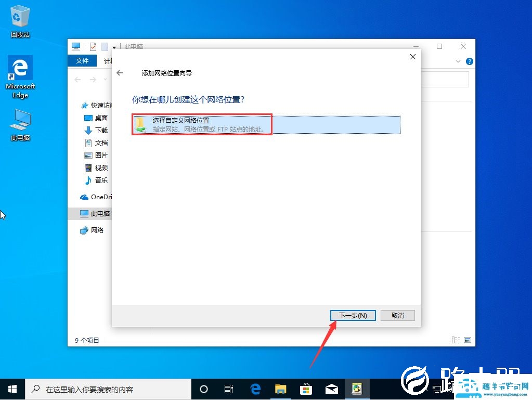
Task: Open Microsoft Store from taskbar
Action: pyautogui.click(x=306, y=389)
